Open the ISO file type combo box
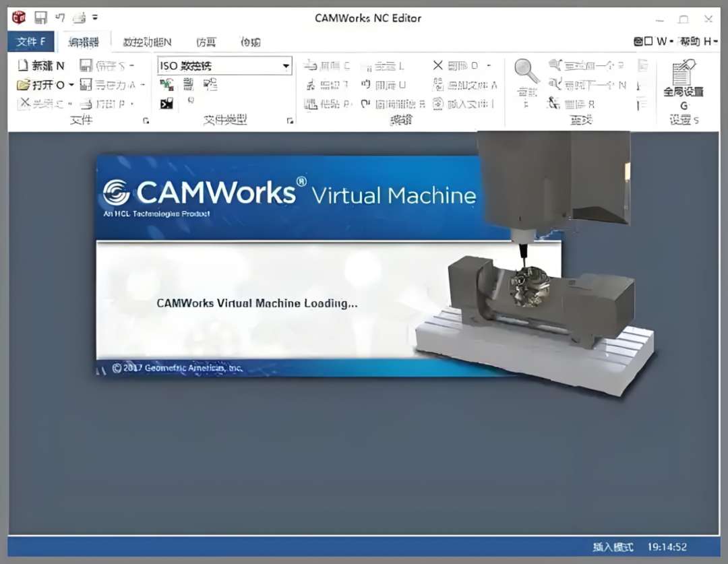This screenshot has width=728, height=564. point(224,66)
